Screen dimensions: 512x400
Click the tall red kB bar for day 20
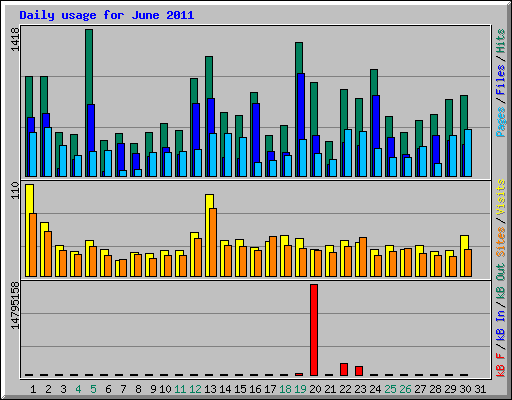point(314,330)
